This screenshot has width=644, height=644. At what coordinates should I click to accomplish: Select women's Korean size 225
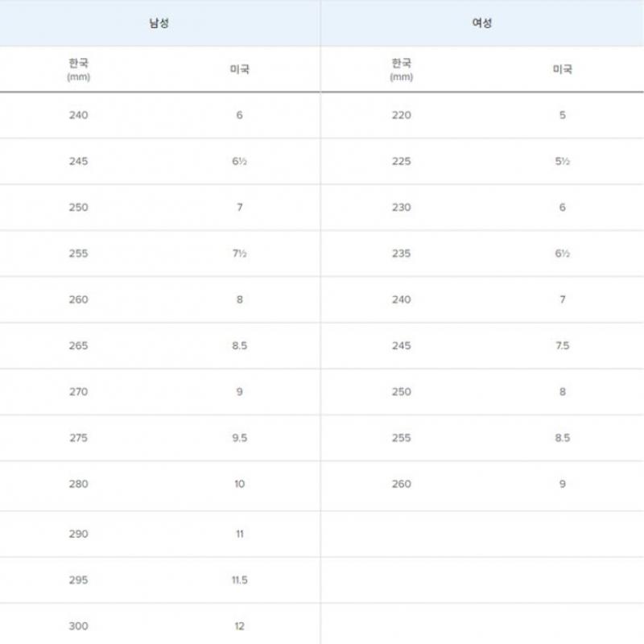click(x=401, y=161)
